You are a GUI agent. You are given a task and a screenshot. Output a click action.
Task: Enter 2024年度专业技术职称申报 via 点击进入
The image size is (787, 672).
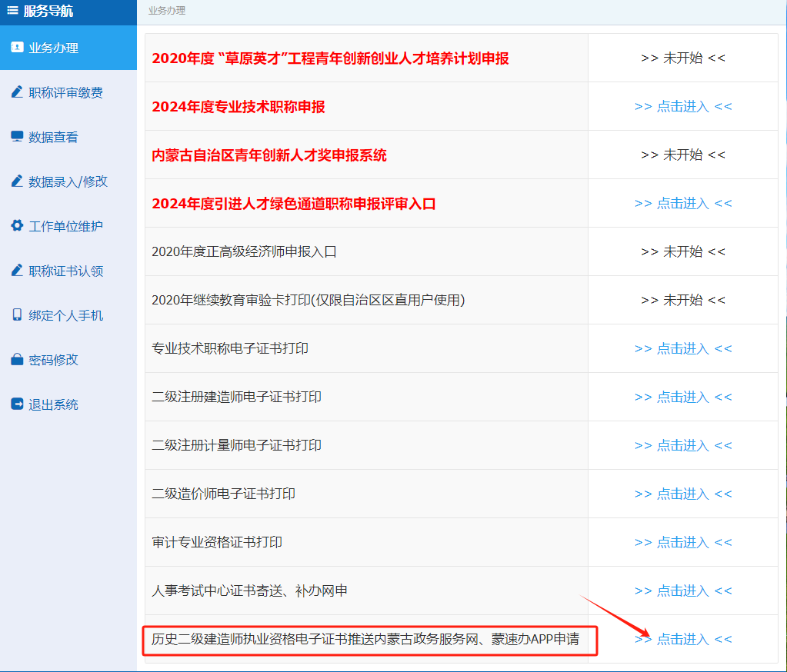tap(683, 107)
